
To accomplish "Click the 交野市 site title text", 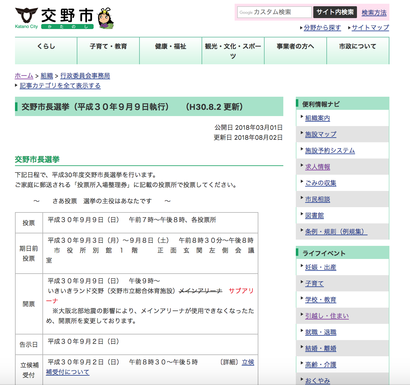I will [67, 15].
